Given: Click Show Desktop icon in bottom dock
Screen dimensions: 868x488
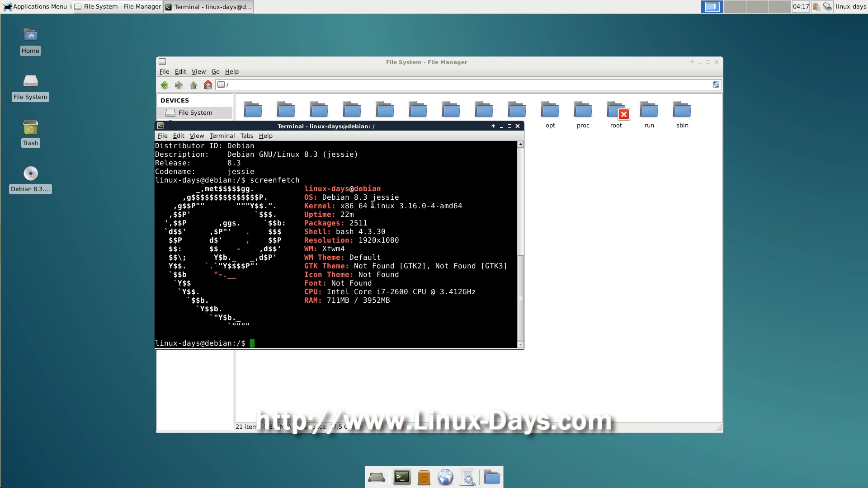Looking at the screenshot, I should [377, 477].
